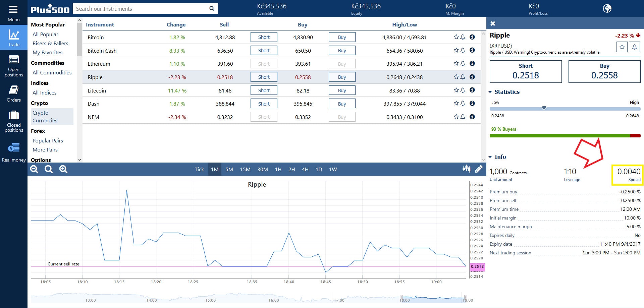The image size is (644, 308).
Task: Toggle favorite star for Dash
Action: click(x=456, y=103)
